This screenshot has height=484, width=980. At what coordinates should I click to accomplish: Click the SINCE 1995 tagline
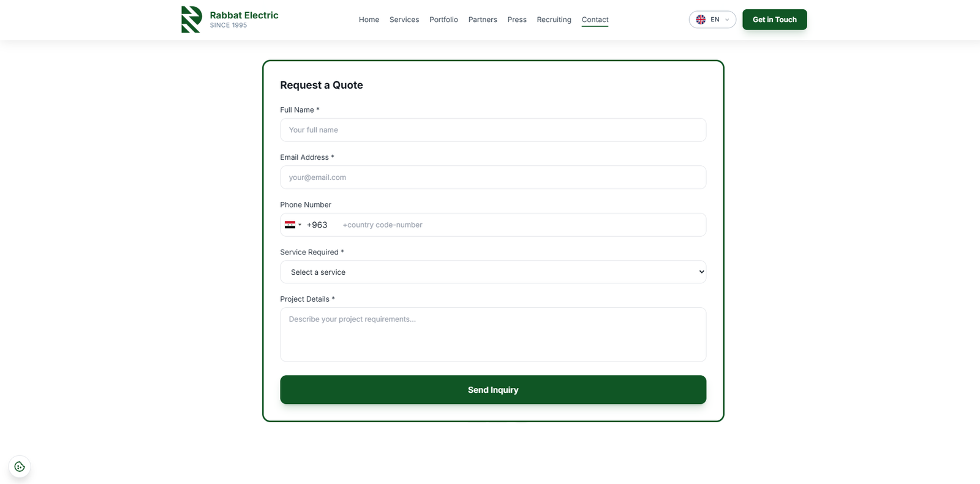(228, 25)
